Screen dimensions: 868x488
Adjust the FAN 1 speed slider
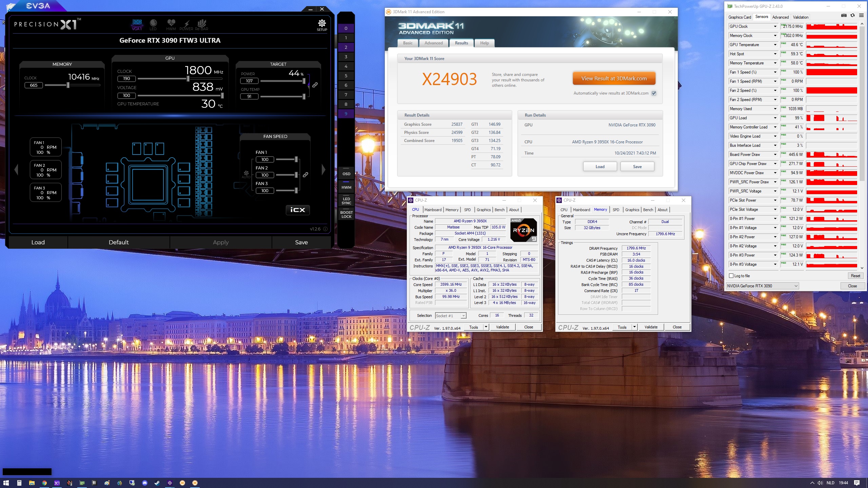click(x=296, y=159)
